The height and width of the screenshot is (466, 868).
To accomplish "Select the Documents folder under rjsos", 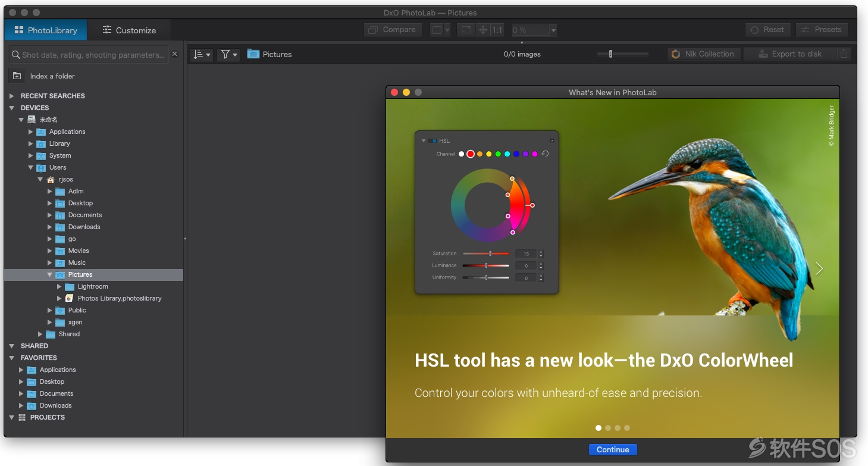I will 94,215.
